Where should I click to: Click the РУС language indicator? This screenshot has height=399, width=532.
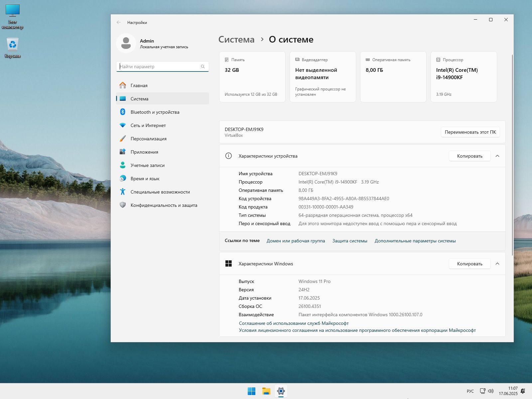click(x=470, y=391)
